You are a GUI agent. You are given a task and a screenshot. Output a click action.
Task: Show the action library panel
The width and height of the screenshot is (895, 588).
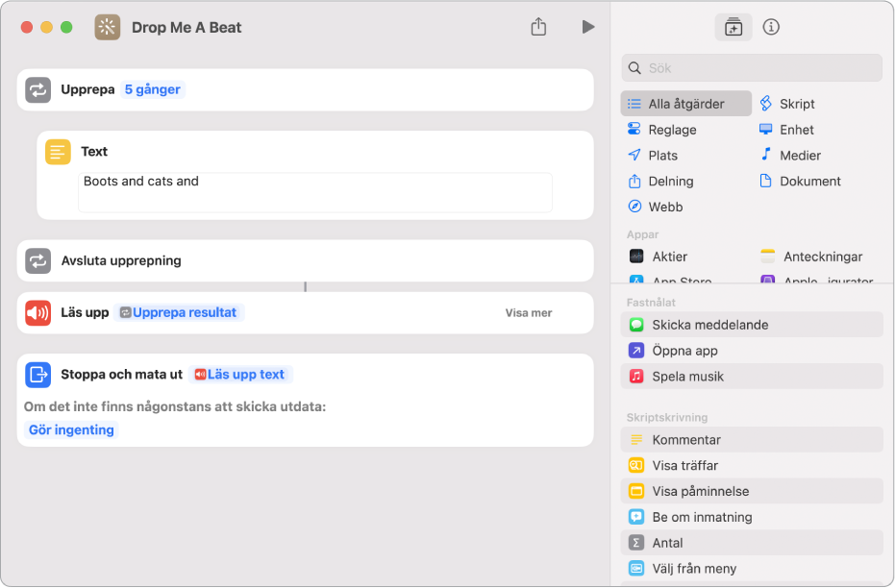[x=733, y=27]
